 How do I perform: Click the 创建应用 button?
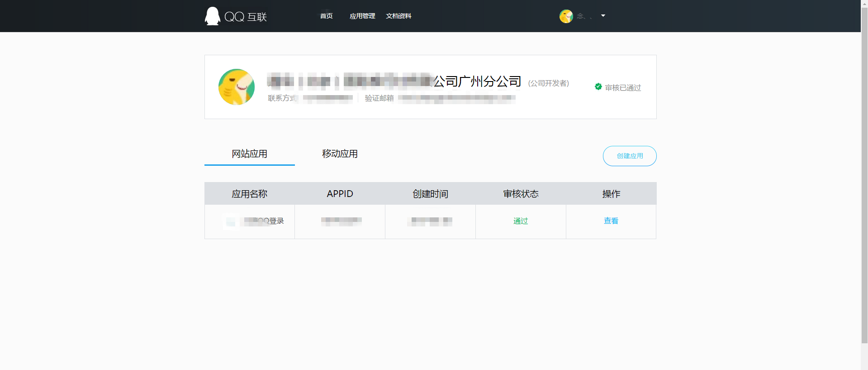(x=630, y=156)
